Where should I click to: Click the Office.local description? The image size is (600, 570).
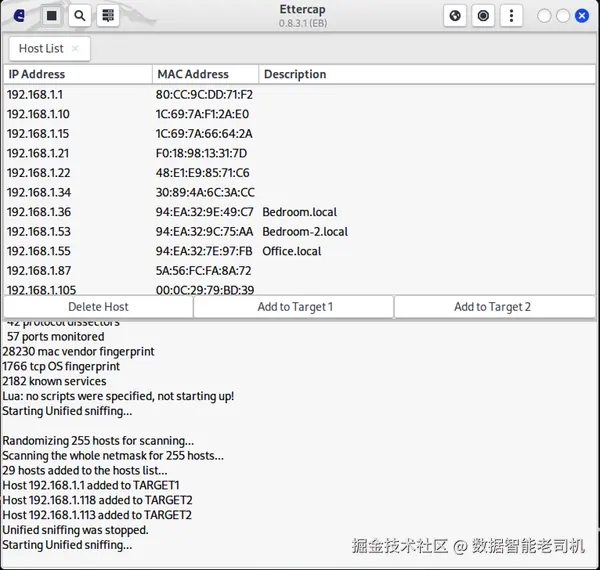click(x=292, y=251)
